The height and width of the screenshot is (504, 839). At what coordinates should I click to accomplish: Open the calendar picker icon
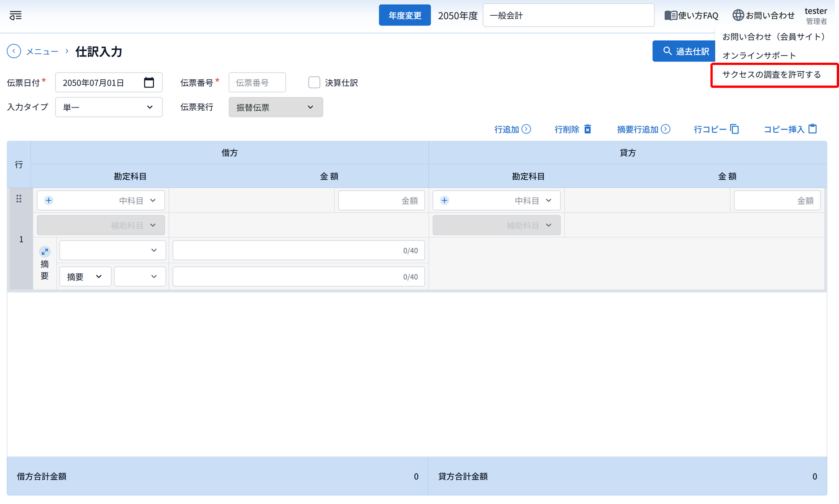[x=149, y=82]
